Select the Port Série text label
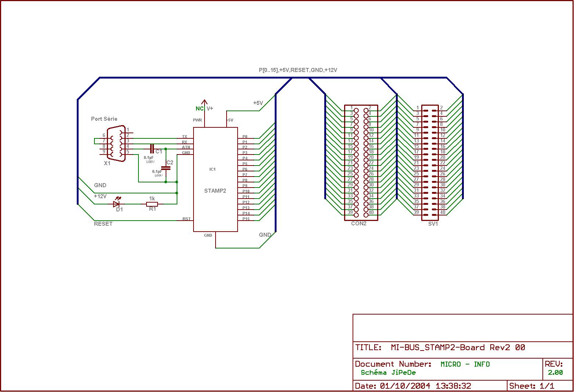Image resolution: width=574 pixels, height=392 pixels. tap(104, 119)
